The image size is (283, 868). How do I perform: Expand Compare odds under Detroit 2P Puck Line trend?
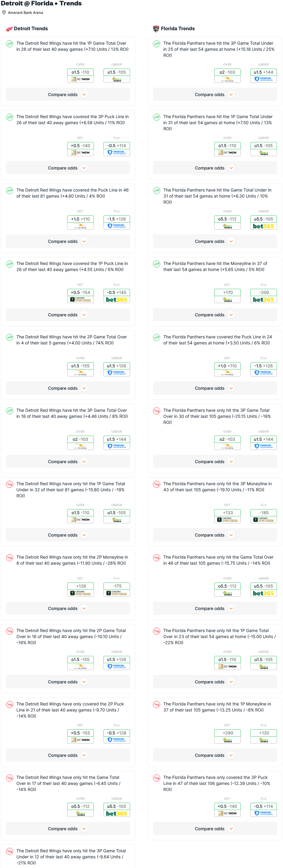[x=68, y=755]
